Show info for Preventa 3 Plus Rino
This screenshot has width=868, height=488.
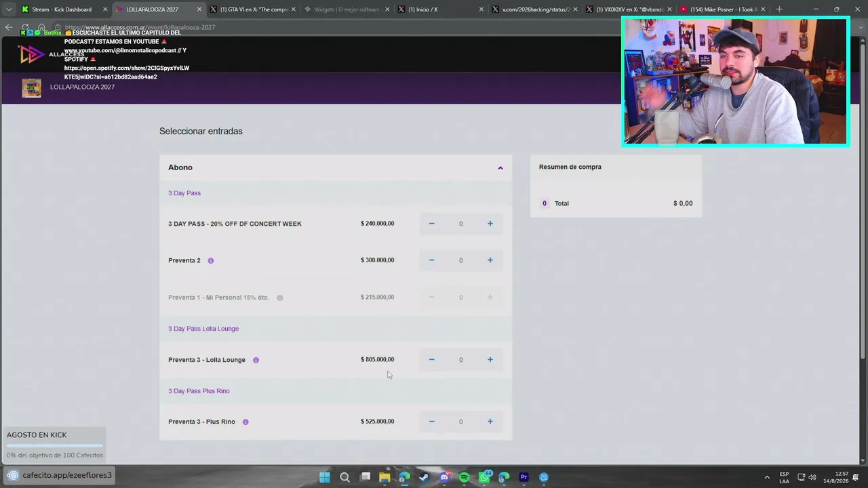coord(245,422)
